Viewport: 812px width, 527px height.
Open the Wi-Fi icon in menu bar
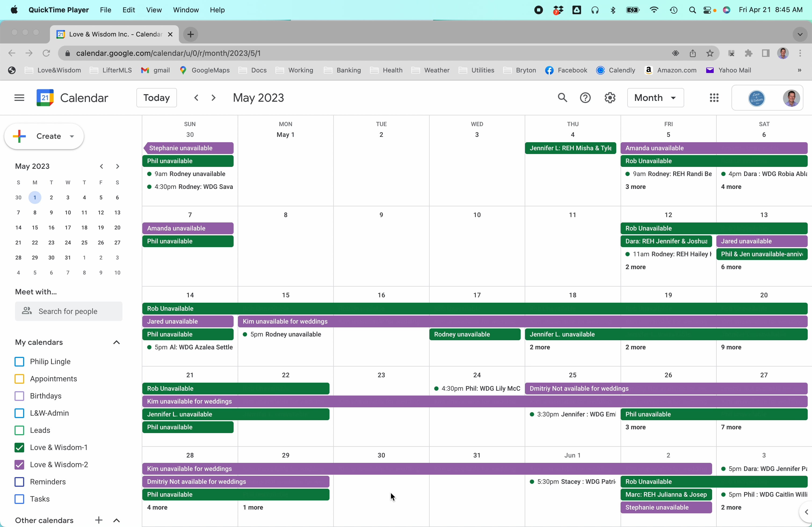point(654,10)
